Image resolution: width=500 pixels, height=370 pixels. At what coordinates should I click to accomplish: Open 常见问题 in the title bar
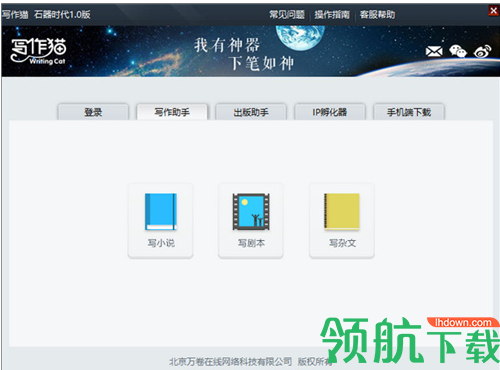tap(287, 14)
